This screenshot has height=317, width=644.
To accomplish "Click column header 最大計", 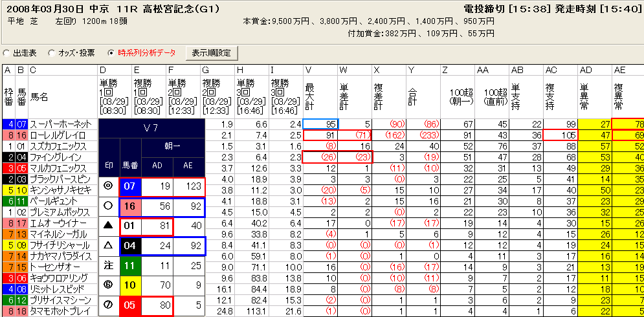I will pyautogui.click(x=320, y=97).
